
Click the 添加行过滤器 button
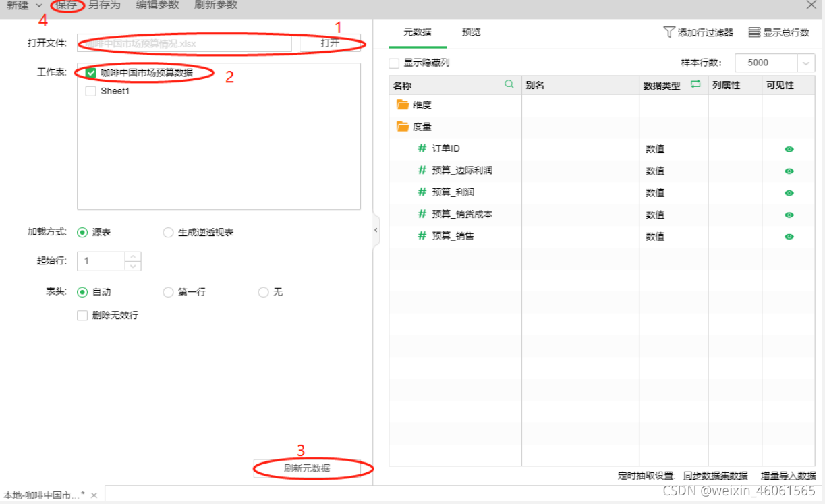pyautogui.click(x=698, y=32)
